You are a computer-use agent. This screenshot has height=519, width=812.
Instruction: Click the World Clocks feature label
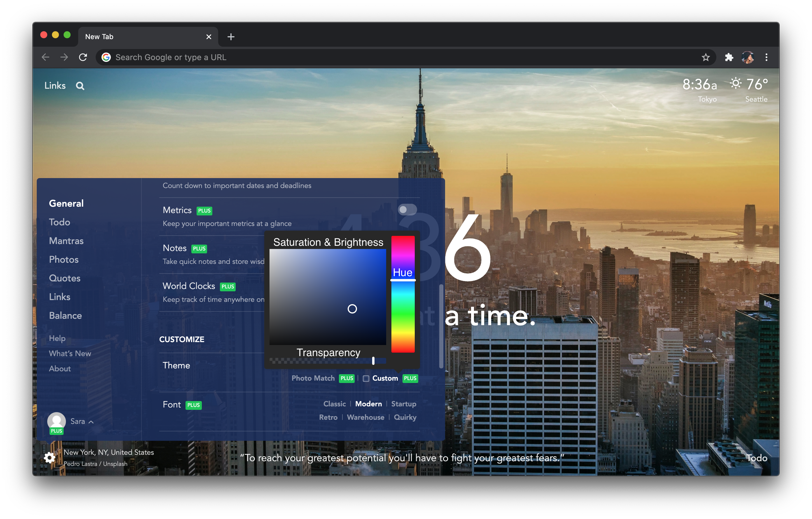click(188, 286)
